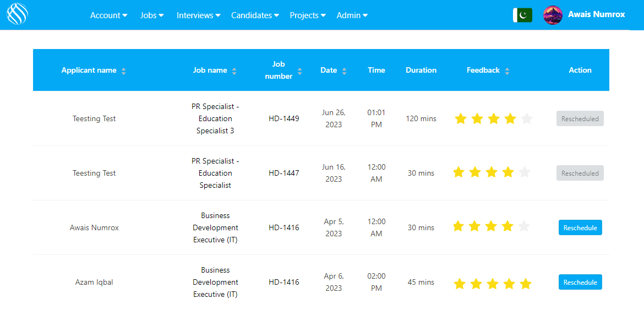Screen dimensions: 644x331
Task: Select the Candidates menu item
Action: pos(255,15)
